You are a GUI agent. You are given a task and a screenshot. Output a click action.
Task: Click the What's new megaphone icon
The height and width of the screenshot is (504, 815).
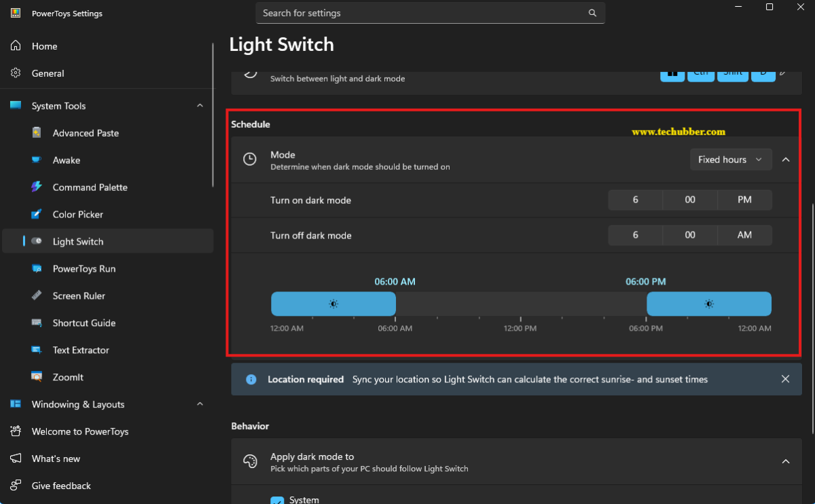click(16, 458)
